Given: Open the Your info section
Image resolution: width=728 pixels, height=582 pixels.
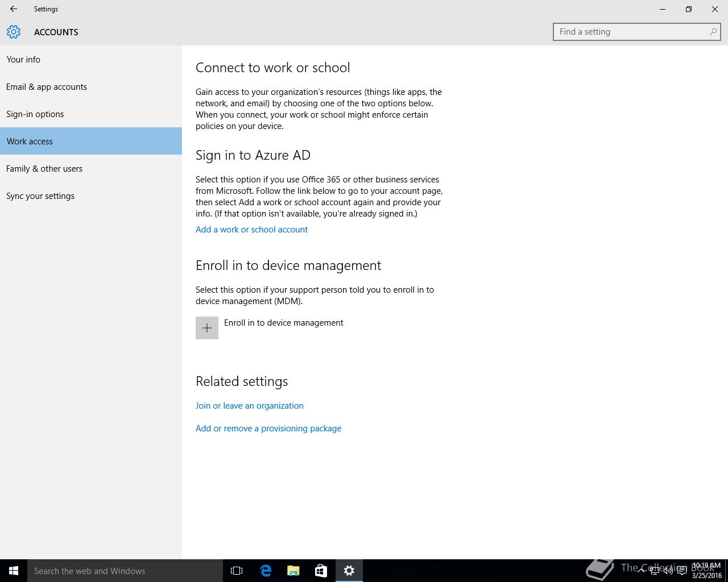Looking at the screenshot, I should [x=91, y=59].
